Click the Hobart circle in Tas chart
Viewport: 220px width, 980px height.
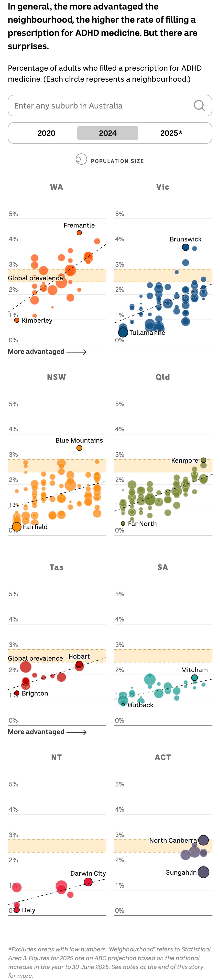(79, 665)
